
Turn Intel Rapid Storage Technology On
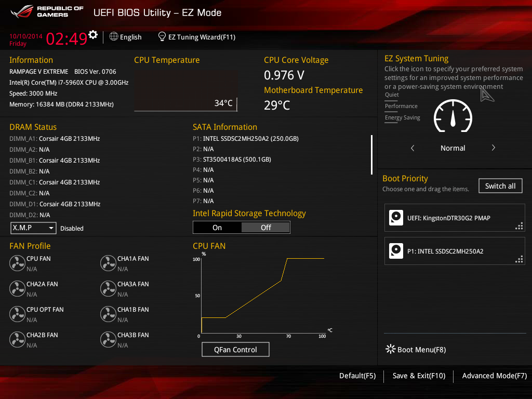coord(217,228)
